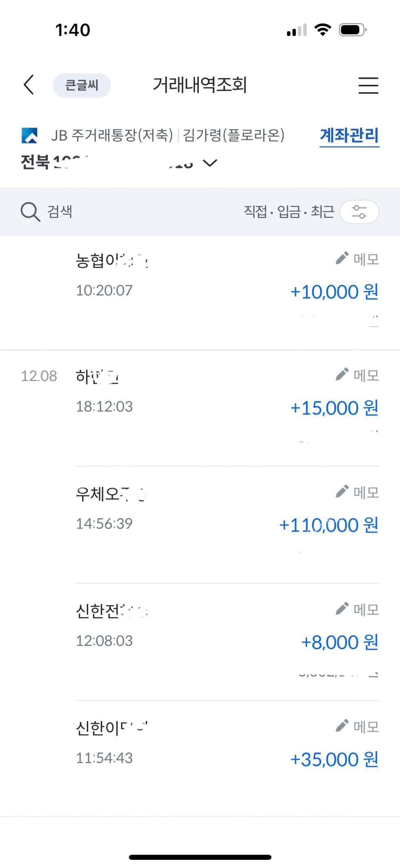Tap memo pencil for +35,000 원 transaction
Screen dimensions: 400x868
tap(342, 726)
